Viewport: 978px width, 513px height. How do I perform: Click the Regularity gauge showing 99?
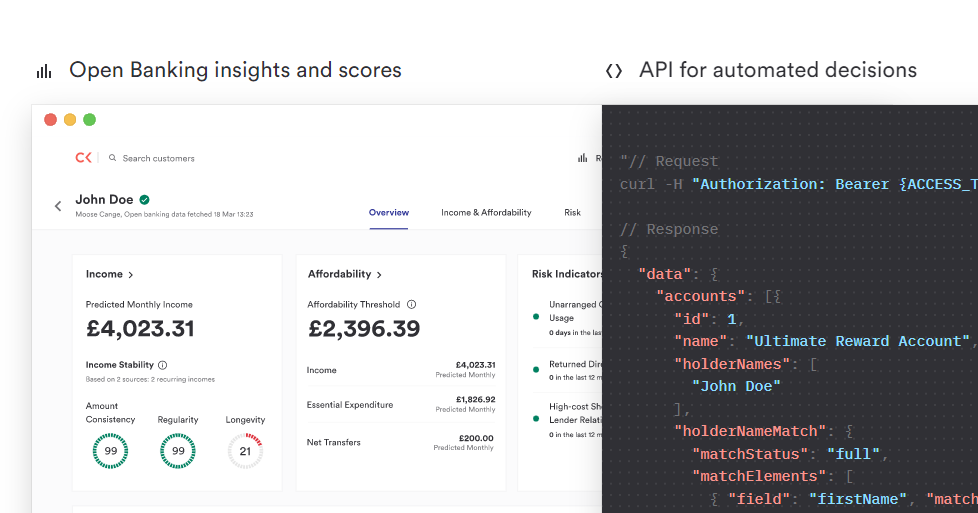coord(178,451)
